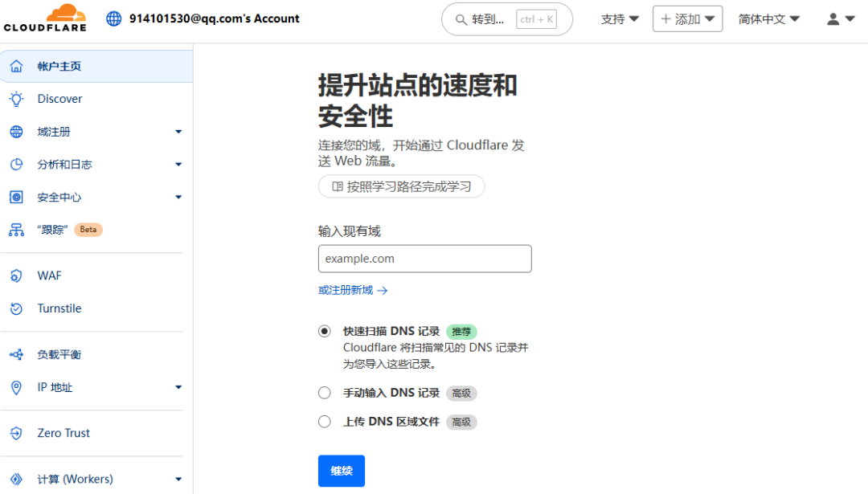Select 快速扫描 DNS 记录 radio option
The image size is (868, 494).
(x=325, y=332)
